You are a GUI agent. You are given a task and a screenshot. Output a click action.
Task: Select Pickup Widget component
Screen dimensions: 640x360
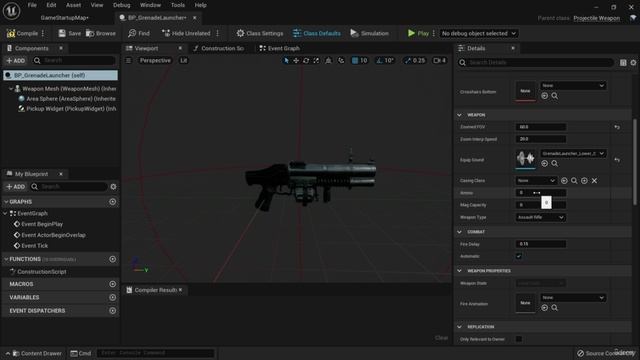pyautogui.click(x=67, y=109)
